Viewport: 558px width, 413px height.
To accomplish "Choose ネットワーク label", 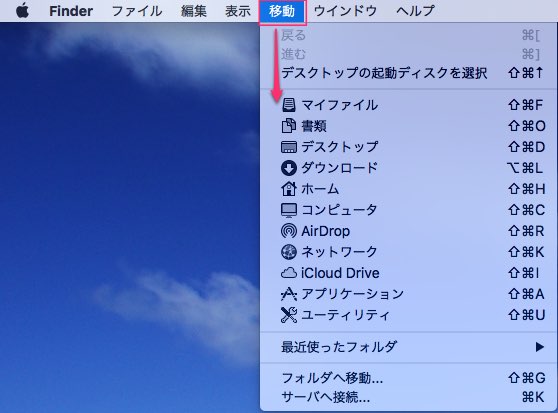I will (x=339, y=252).
